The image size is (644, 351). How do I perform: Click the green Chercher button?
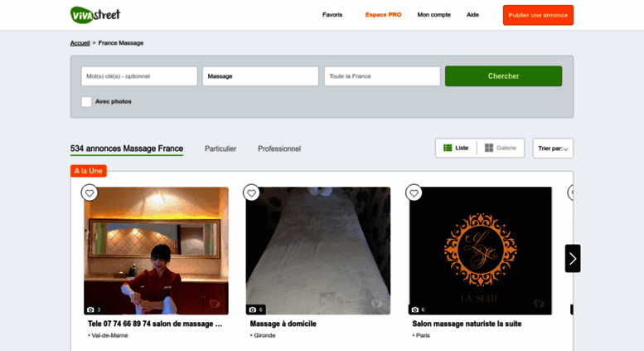coord(504,76)
